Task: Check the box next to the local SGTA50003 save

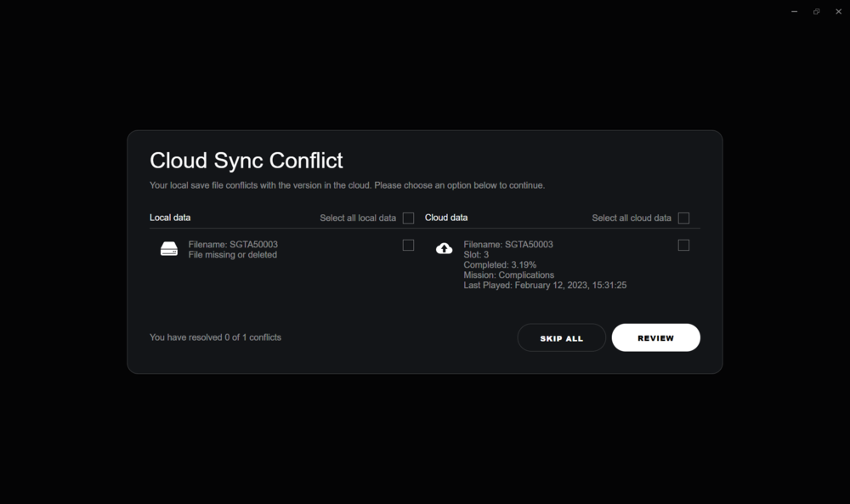Action: 408,245
